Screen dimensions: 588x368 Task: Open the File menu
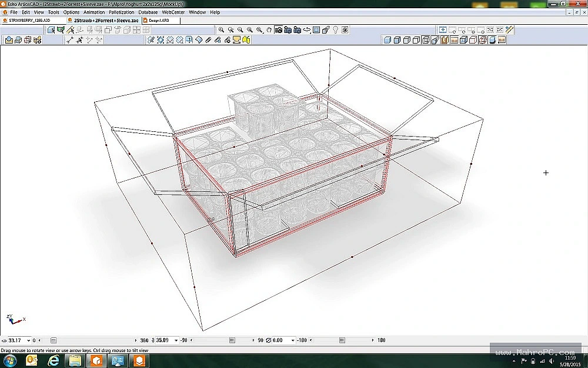click(x=14, y=12)
